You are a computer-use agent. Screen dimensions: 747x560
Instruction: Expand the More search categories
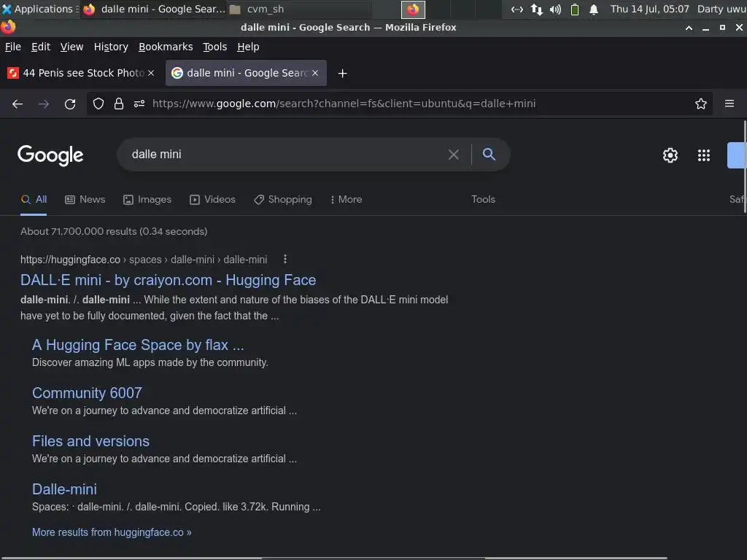click(x=347, y=200)
